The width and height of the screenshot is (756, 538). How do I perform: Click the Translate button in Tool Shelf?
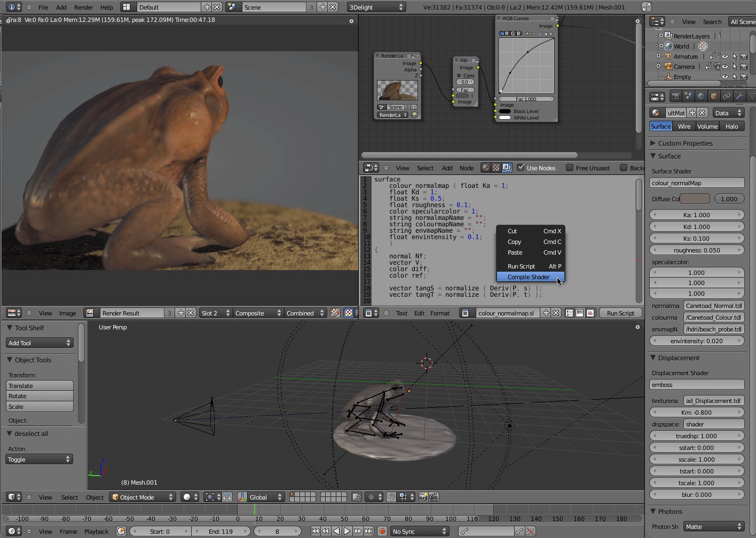[x=40, y=385]
